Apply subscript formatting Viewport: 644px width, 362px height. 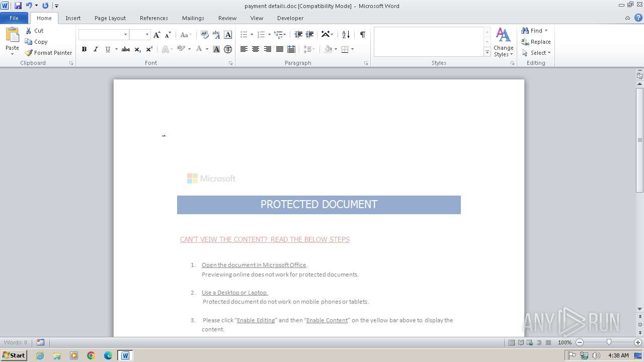(x=138, y=49)
